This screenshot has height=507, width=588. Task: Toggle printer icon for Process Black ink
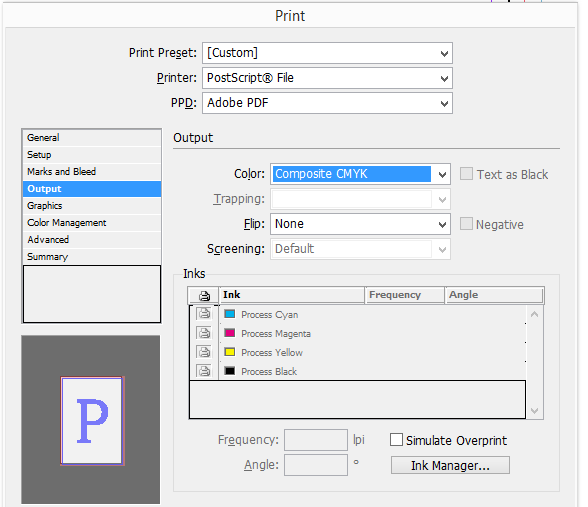coord(204,371)
